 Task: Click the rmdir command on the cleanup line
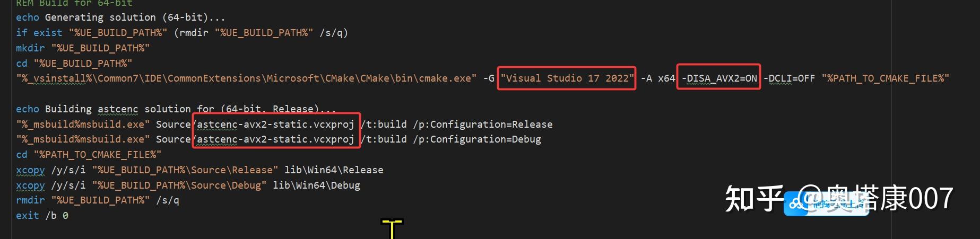30,200
